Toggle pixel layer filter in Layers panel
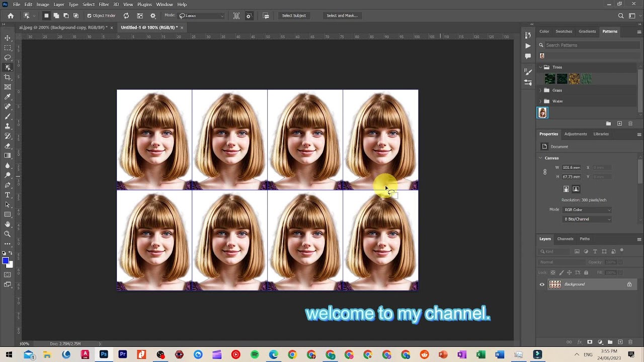This screenshot has height=362, width=644. (x=577, y=251)
